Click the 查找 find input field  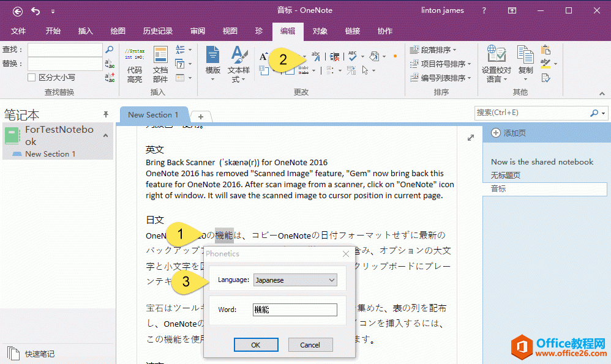pyautogui.click(x=65, y=50)
